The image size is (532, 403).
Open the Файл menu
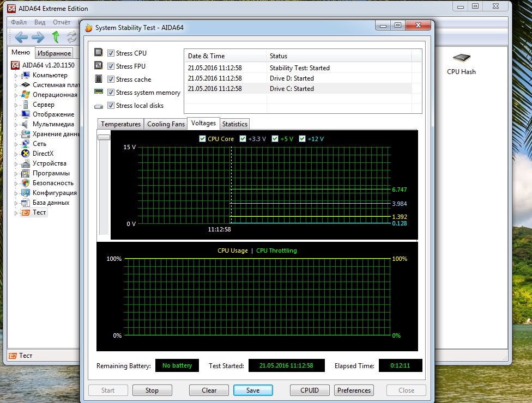click(19, 22)
